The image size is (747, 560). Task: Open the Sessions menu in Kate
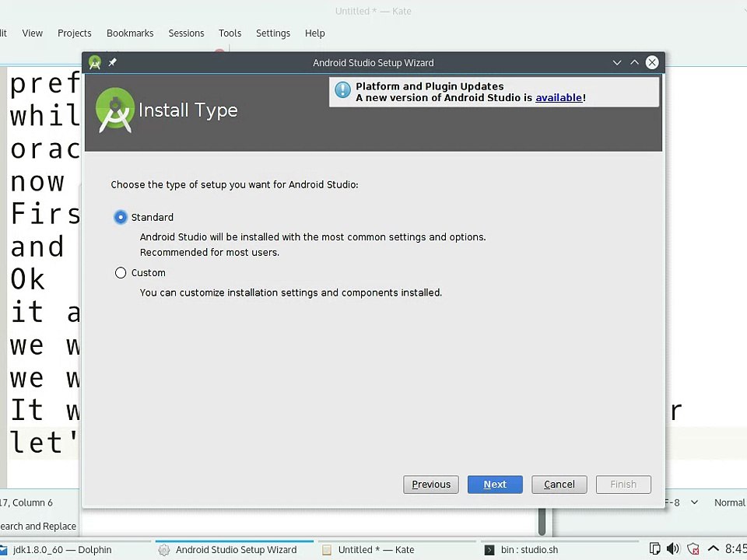(186, 33)
